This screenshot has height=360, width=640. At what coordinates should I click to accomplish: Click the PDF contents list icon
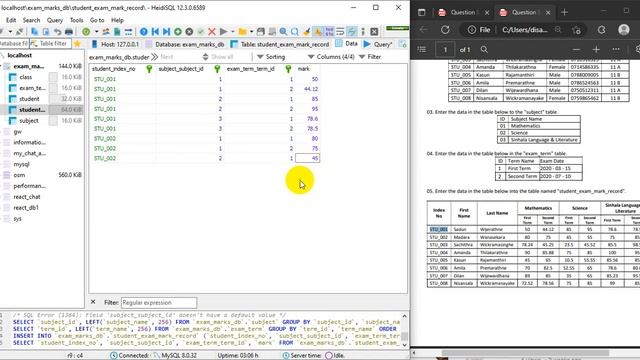(x=422, y=49)
